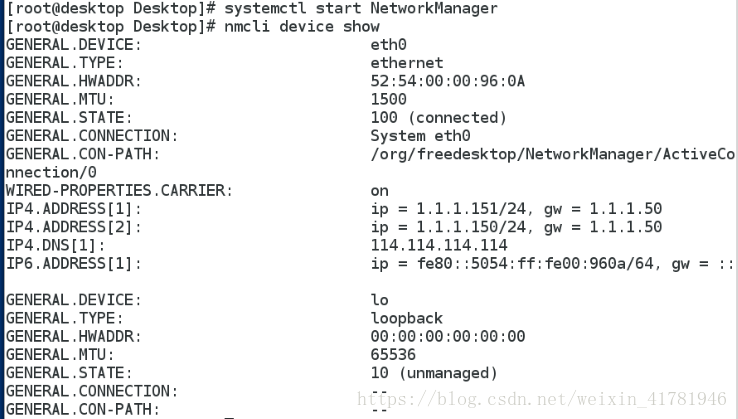Click the '10 (unmanaged)' state text
The height and width of the screenshot is (419, 738).
pyautogui.click(x=434, y=373)
